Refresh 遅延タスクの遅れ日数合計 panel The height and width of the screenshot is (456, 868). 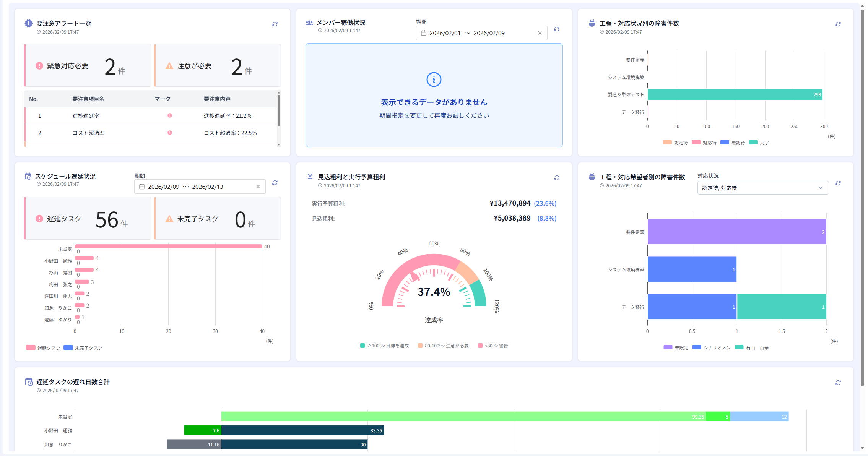(x=838, y=383)
